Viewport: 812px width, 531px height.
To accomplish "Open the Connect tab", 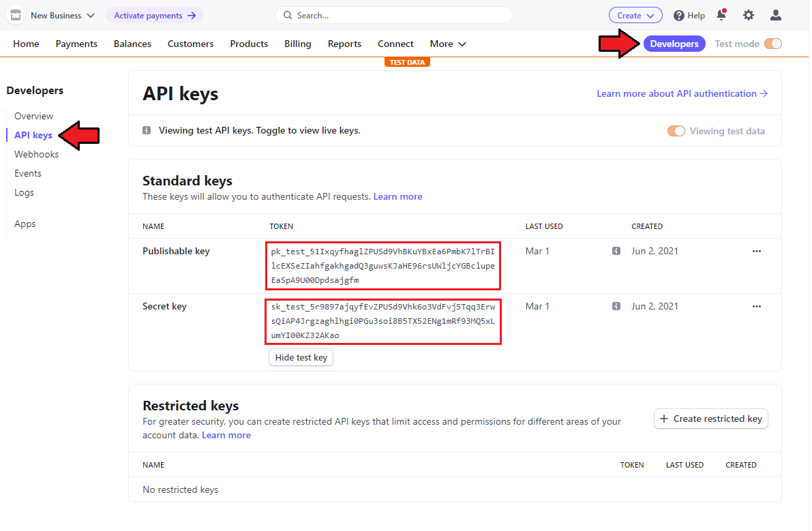I will pyautogui.click(x=397, y=44).
